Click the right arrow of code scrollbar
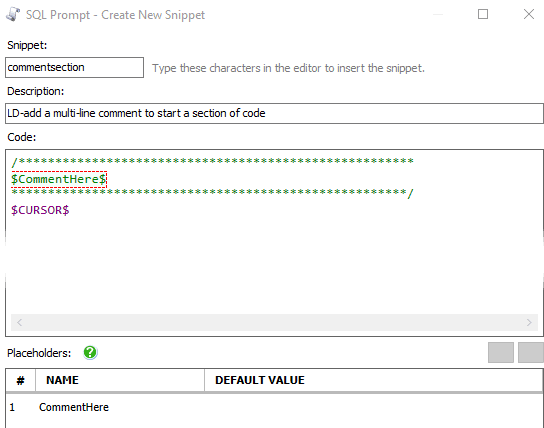The width and height of the screenshot is (544, 428). coord(529,323)
